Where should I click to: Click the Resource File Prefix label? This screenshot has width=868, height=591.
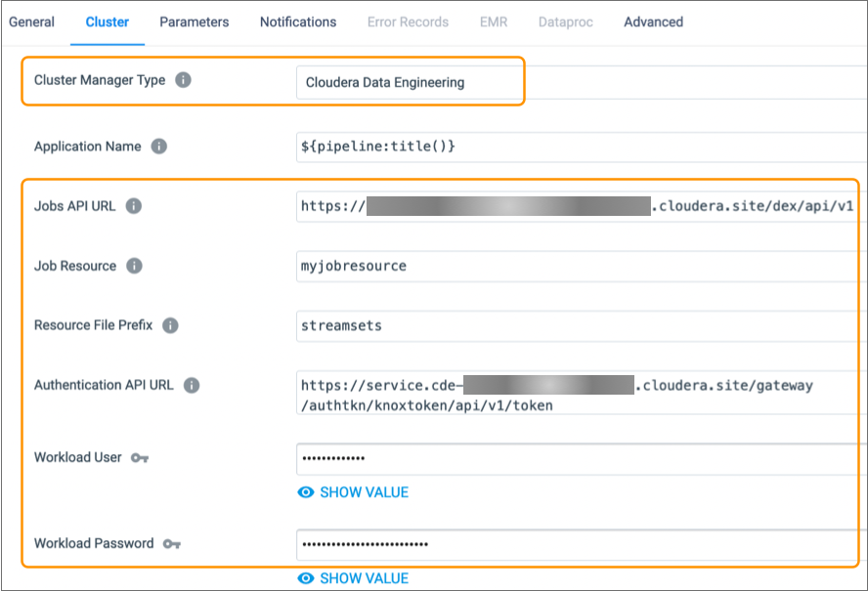tap(93, 325)
